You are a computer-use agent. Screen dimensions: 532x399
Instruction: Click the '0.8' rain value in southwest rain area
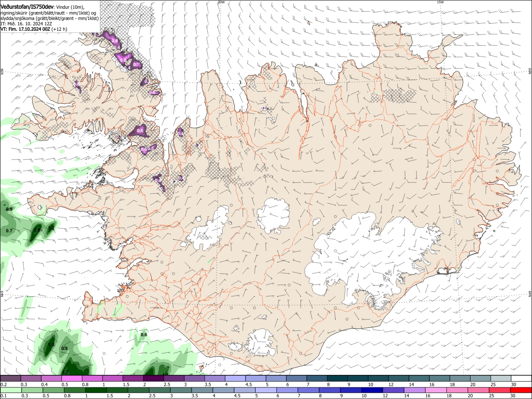pos(64,348)
